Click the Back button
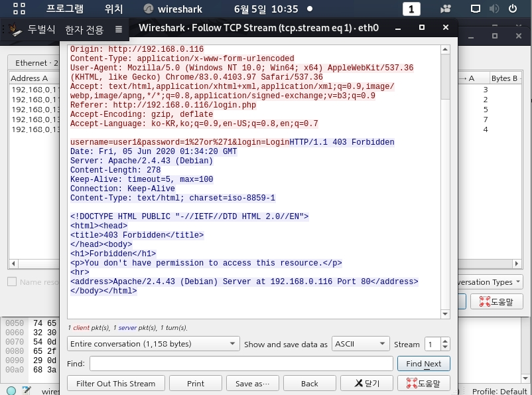This screenshot has width=532, height=395. tap(309, 384)
